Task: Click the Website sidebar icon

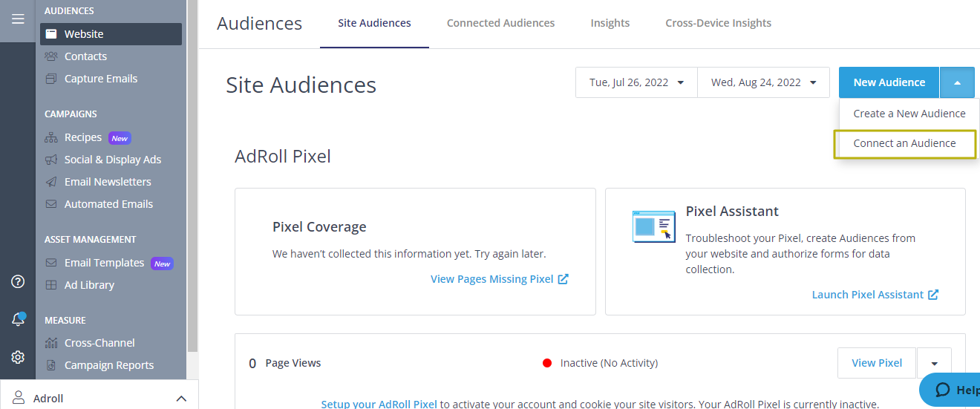Action: (51, 34)
